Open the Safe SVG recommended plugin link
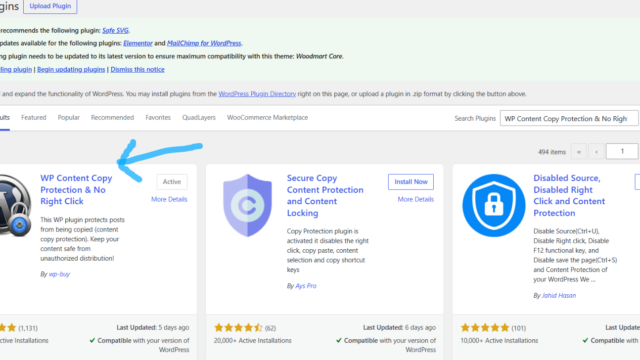Viewport: 640px width, 360px height. pos(116,30)
